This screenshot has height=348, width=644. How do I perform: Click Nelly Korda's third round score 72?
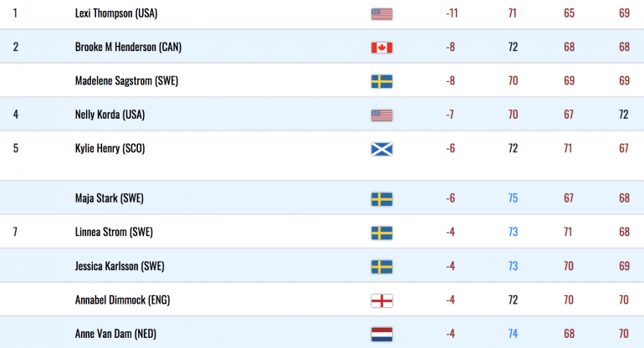[623, 115]
